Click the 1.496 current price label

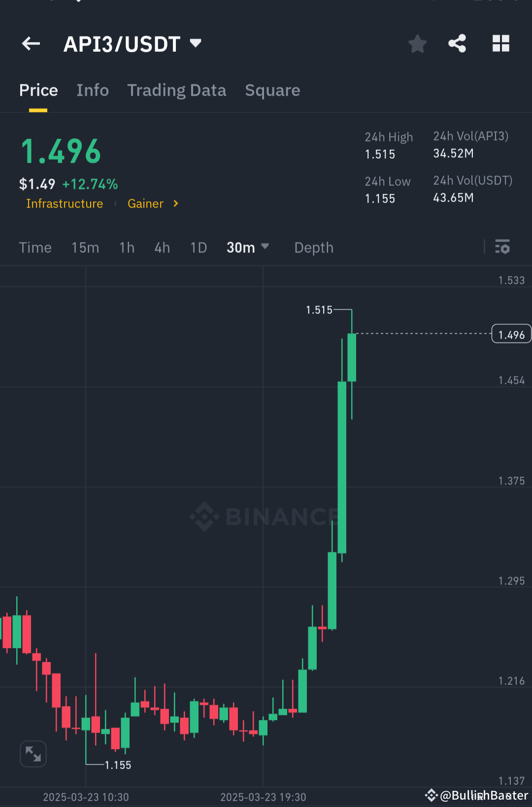[511, 334]
